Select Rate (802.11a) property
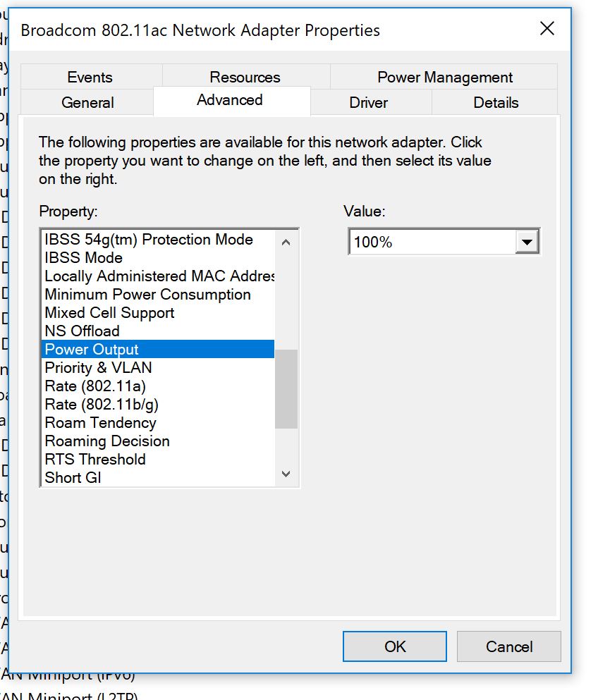This screenshot has height=700, width=598. click(x=158, y=386)
